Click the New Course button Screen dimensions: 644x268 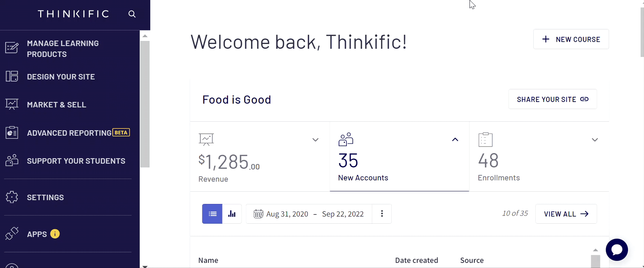point(571,39)
